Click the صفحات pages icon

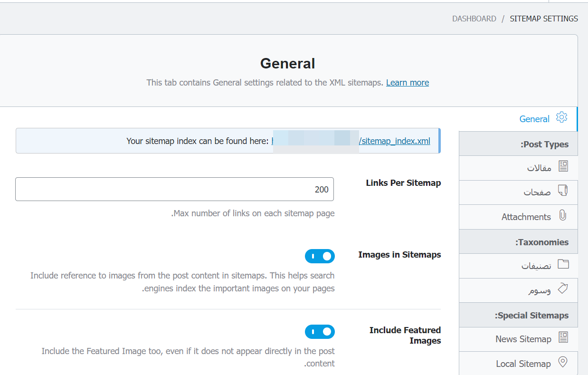[563, 191]
